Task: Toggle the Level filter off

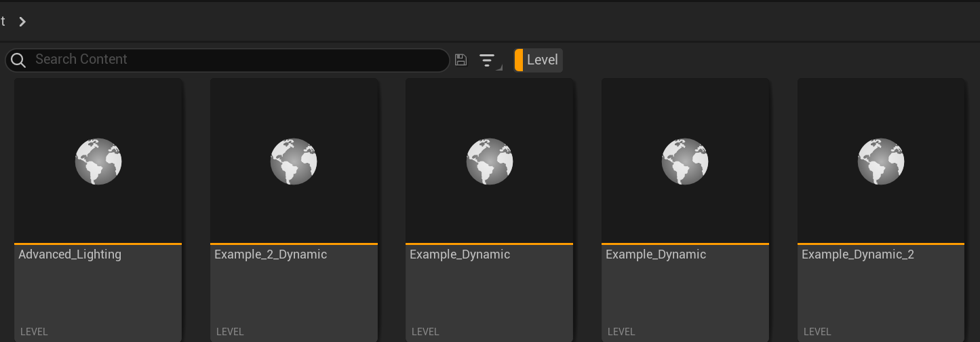Action: 542,60
